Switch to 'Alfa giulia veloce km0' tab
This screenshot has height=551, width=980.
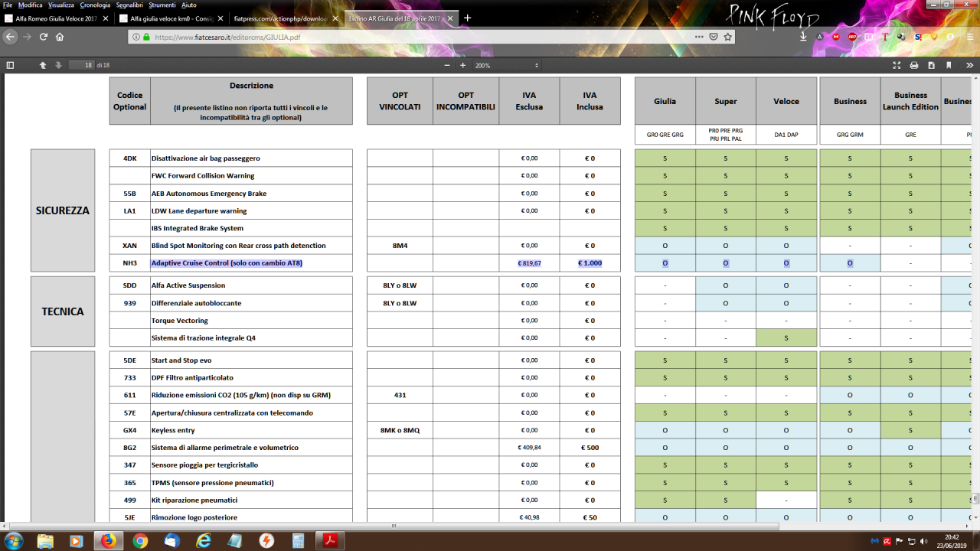click(172, 18)
